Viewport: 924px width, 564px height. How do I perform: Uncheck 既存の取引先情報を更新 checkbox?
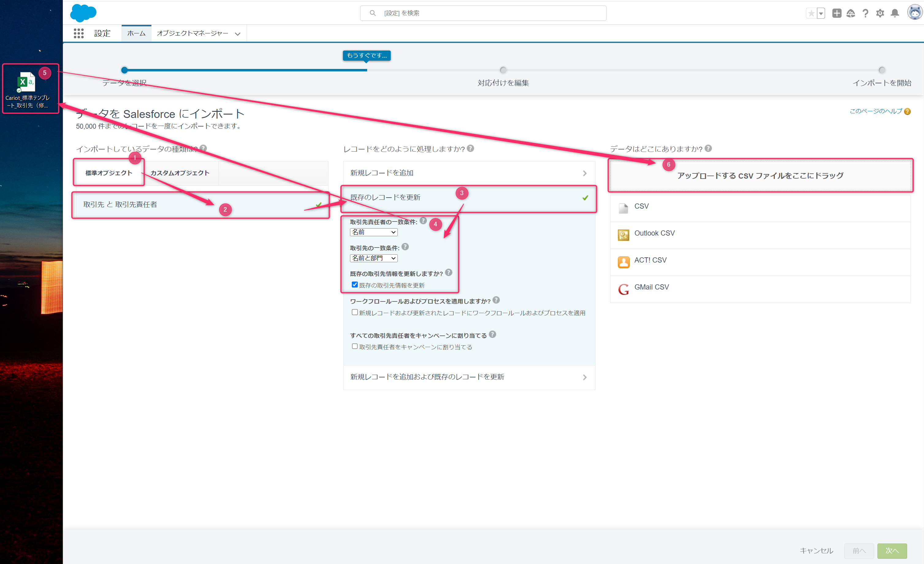pos(354,285)
